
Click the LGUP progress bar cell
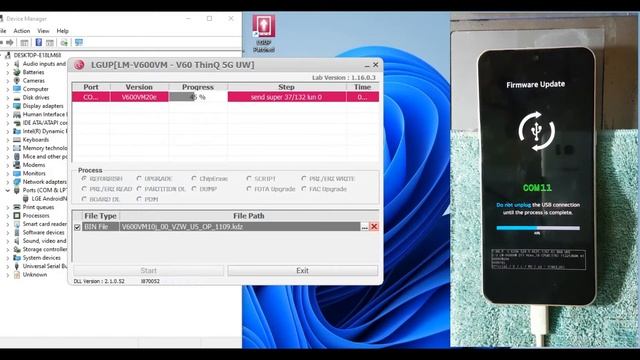pos(198,97)
